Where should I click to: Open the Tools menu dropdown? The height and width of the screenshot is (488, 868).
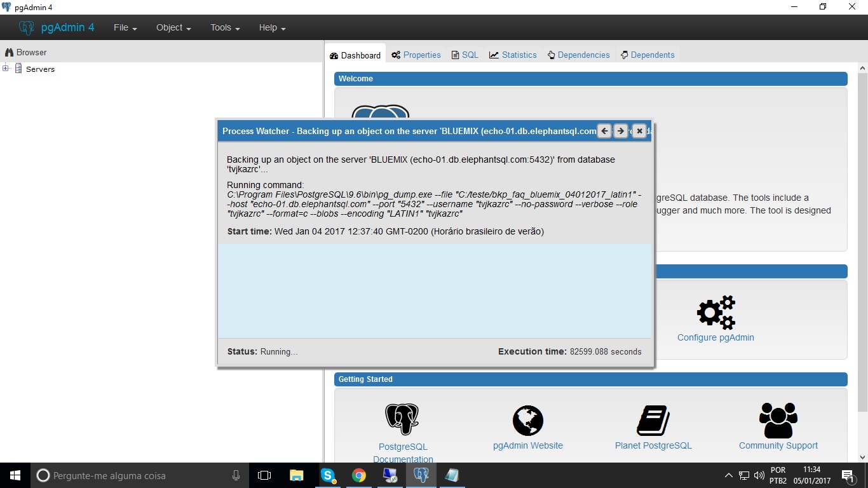225,28
